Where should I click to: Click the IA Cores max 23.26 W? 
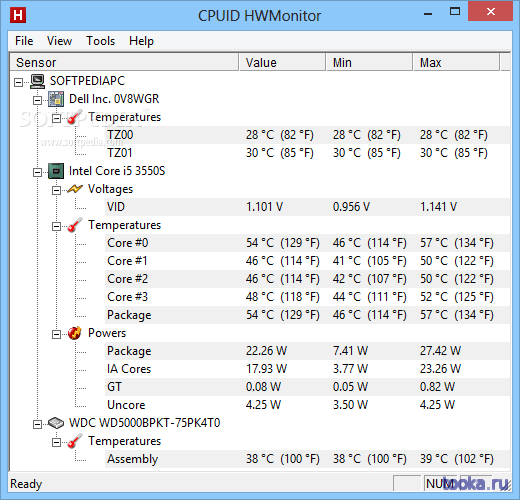[x=440, y=369]
